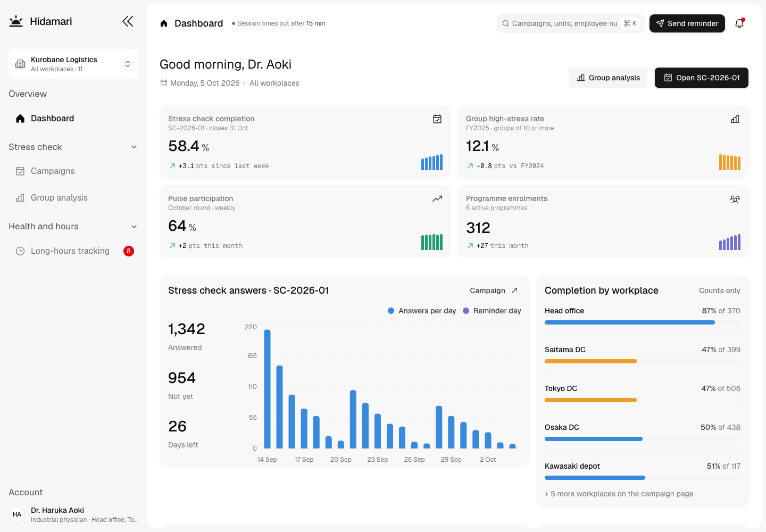Click the Saitama DC orange progress bar

pyautogui.click(x=590, y=361)
